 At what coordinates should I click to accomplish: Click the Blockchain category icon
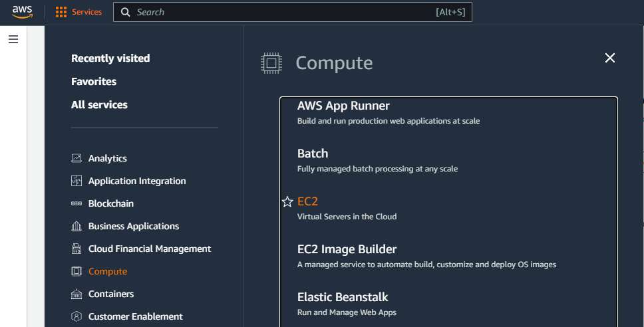point(77,203)
